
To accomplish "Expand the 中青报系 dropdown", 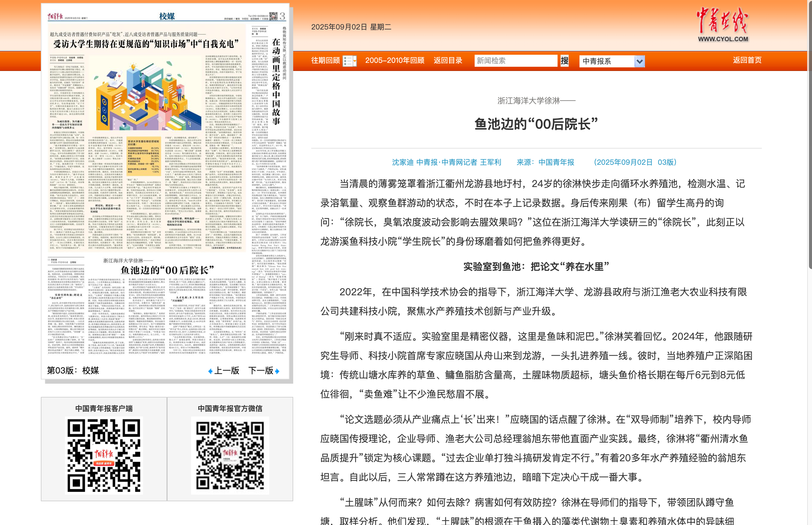I will 639,61.
